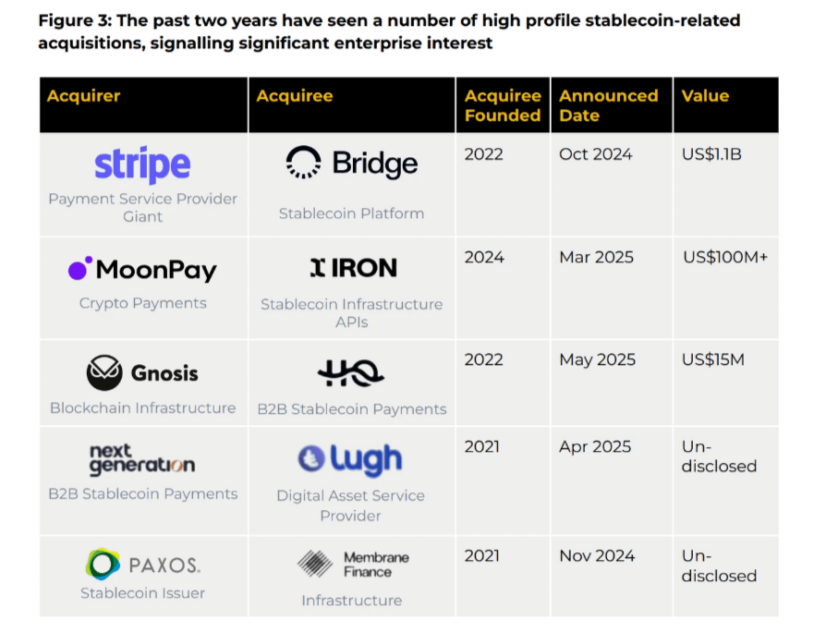
Task: Click the Gnosis logo
Action: pyautogui.click(x=142, y=373)
